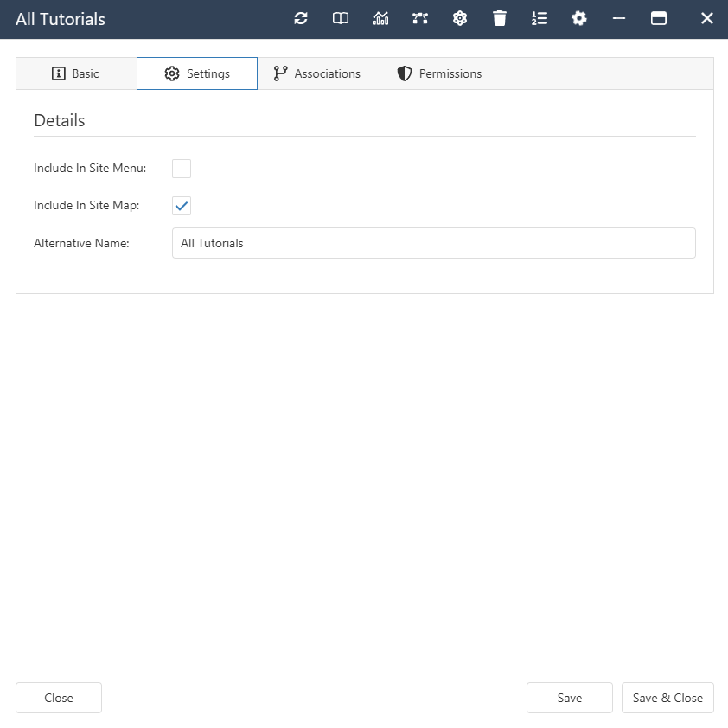This screenshot has width=728, height=728.
Task: Click the Hierarchy icon in the toolbar
Action: 420,18
